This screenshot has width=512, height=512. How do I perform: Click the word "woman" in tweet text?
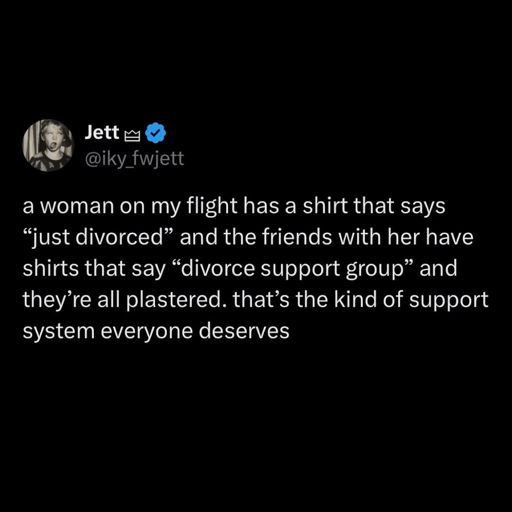tap(77, 206)
